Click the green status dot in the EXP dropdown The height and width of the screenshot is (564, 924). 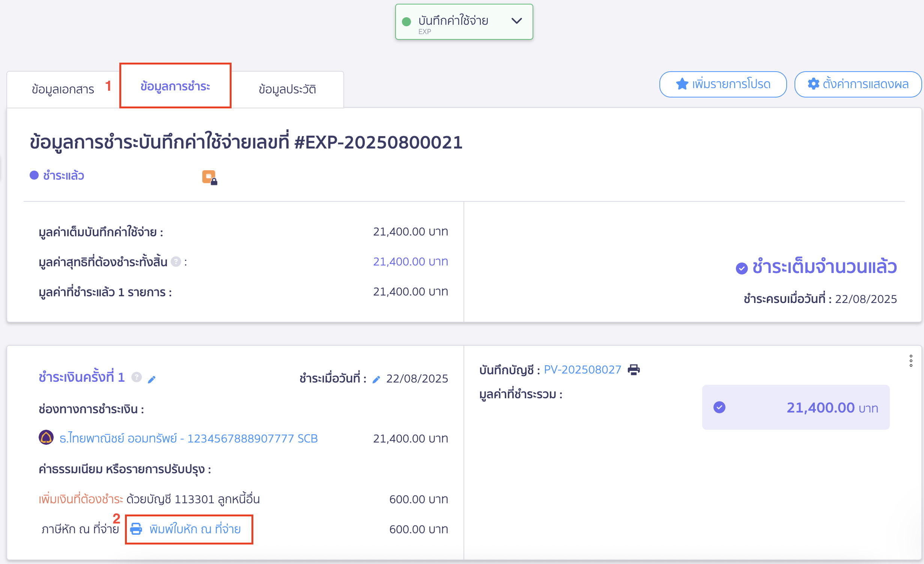[406, 22]
